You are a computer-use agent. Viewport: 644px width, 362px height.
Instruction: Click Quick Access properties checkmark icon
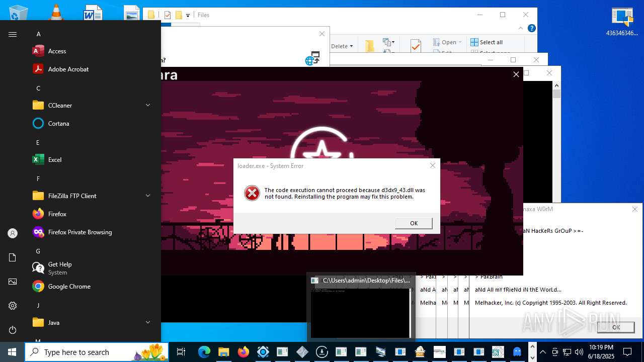(168, 15)
